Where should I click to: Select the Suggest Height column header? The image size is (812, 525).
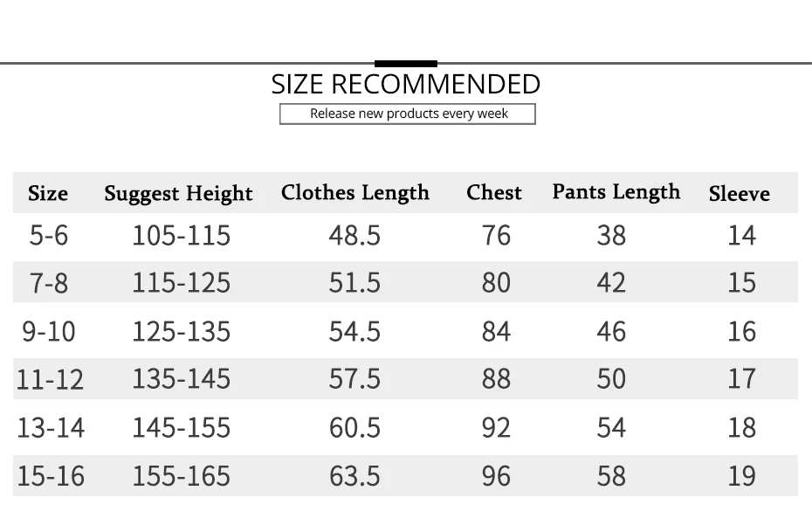pyautogui.click(x=178, y=194)
